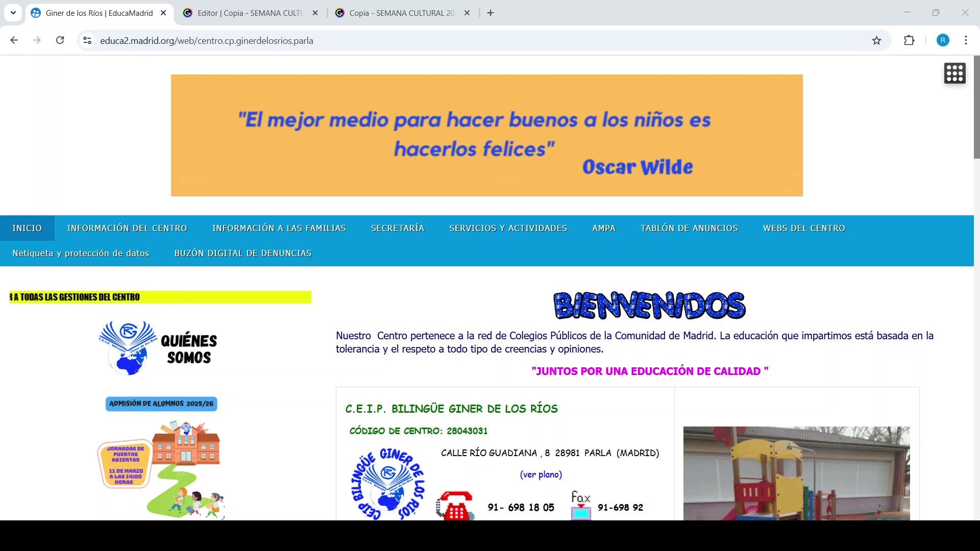This screenshot has height=551, width=980.
Task: Open a new browser tab
Action: pyautogui.click(x=491, y=13)
